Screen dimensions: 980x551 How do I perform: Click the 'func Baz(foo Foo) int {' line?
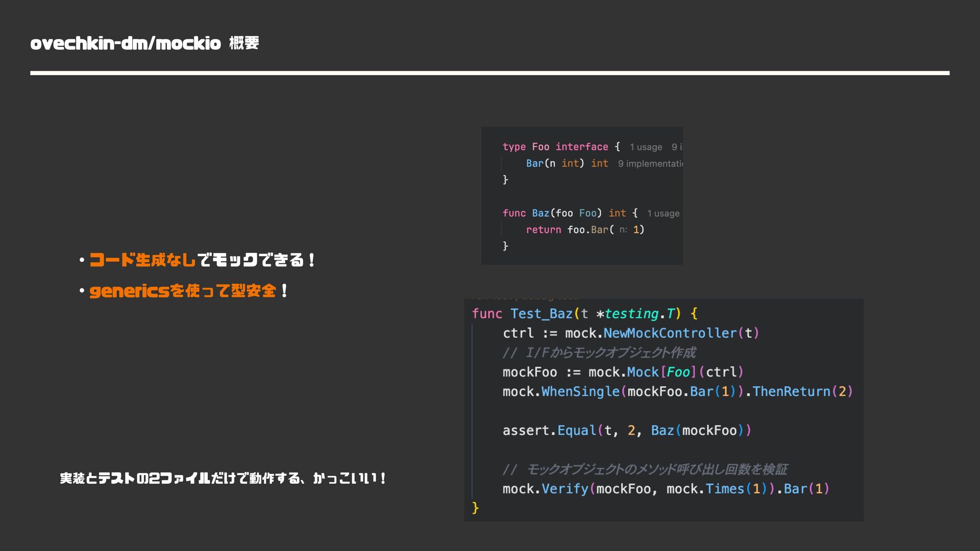pos(570,213)
